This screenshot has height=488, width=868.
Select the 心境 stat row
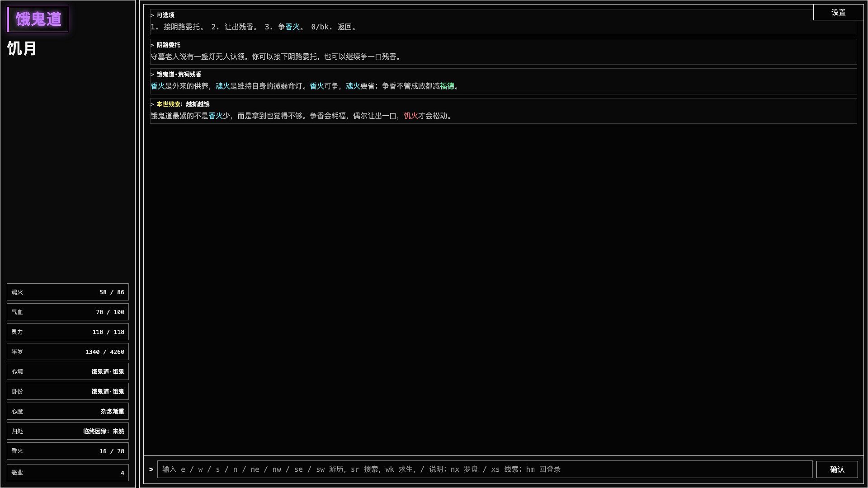click(x=68, y=371)
